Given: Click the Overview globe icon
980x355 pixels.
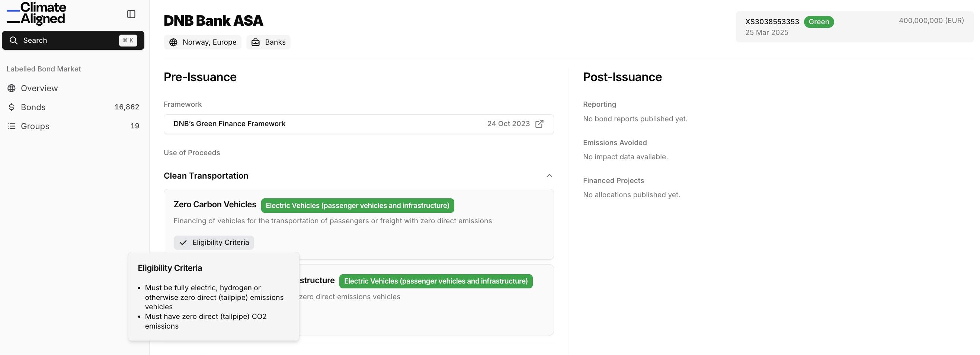Looking at the screenshot, I should (12, 88).
